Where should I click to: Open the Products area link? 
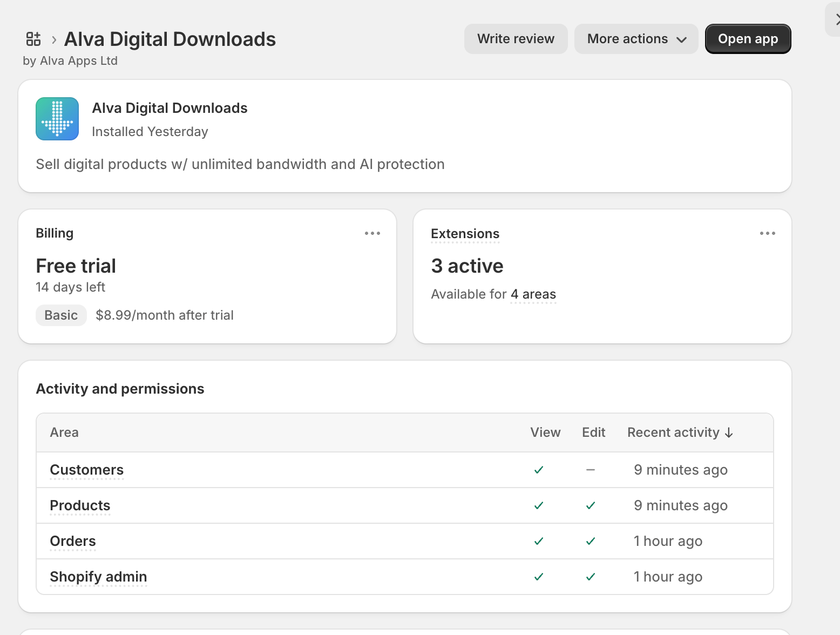pyautogui.click(x=80, y=505)
